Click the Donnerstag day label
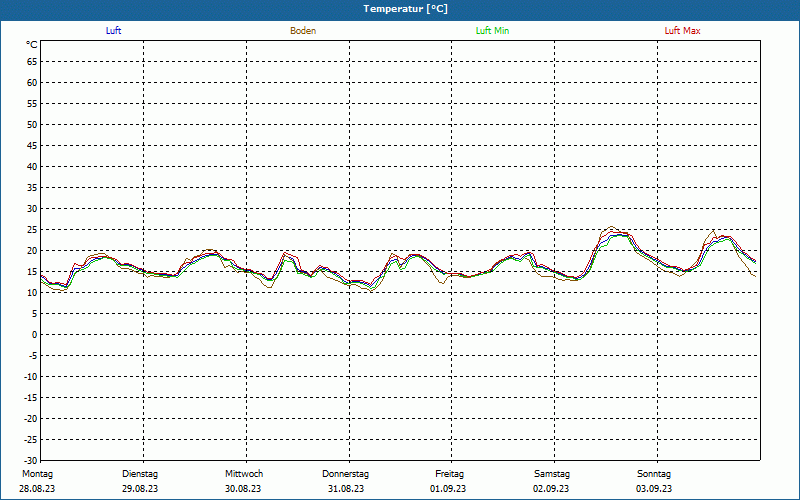Viewport: 800px width, 500px height. point(345,474)
